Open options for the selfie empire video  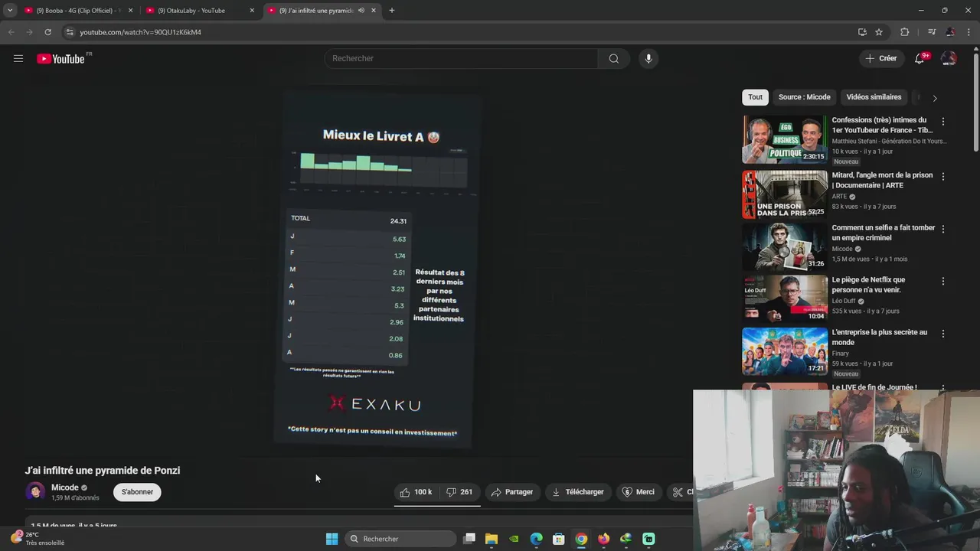point(943,229)
